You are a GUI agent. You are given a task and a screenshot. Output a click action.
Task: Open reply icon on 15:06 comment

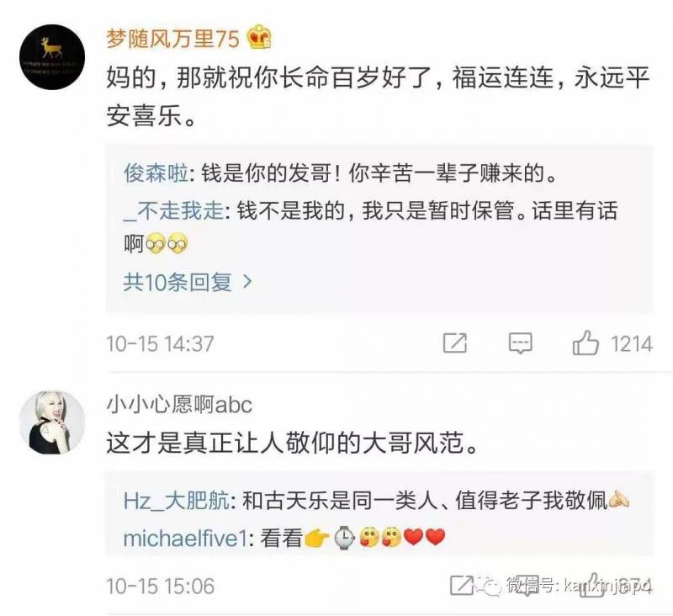point(527,585)
